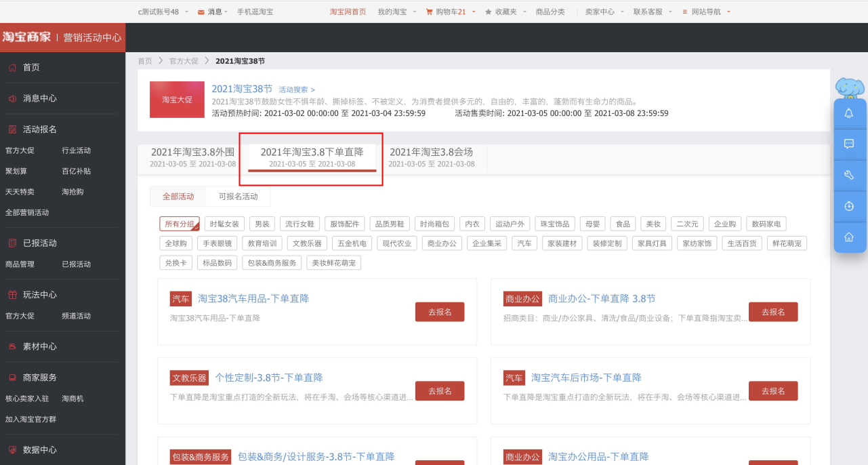The width and height of the screenshot is (868, 465).
Task: Open the chat message icon on right panel
Action: click(849, 144)
